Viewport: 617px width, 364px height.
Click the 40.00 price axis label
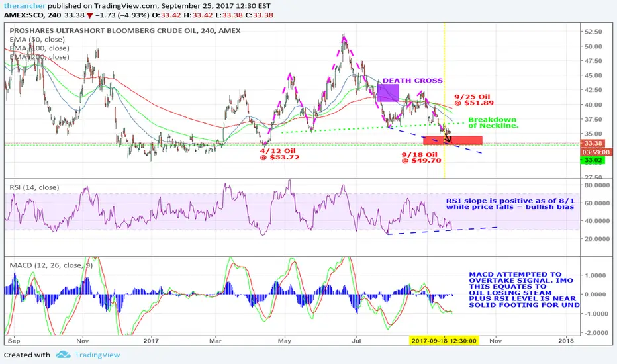click(593, 105)
